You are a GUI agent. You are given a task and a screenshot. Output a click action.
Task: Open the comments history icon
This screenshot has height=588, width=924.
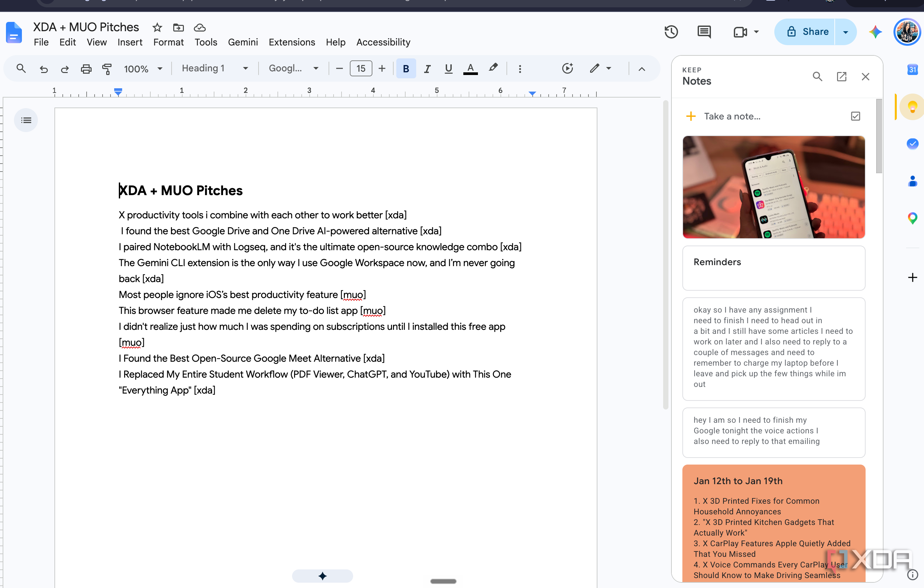coord(704,32)
